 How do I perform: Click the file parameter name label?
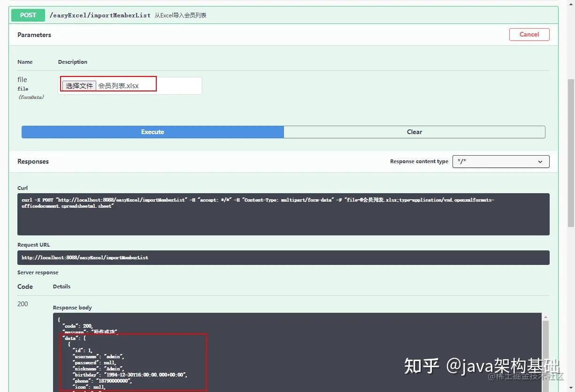[22, 79]
